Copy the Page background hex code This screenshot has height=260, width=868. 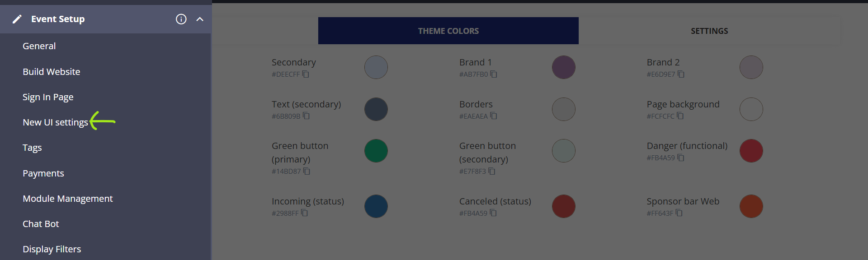tap(680, 116)
